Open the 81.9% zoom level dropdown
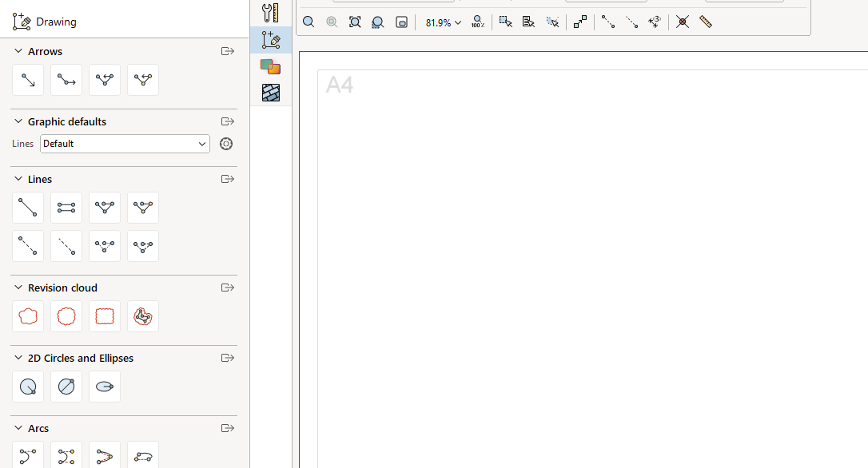The height and width of the screenshot is (468, 868). [x=443, y=22]
